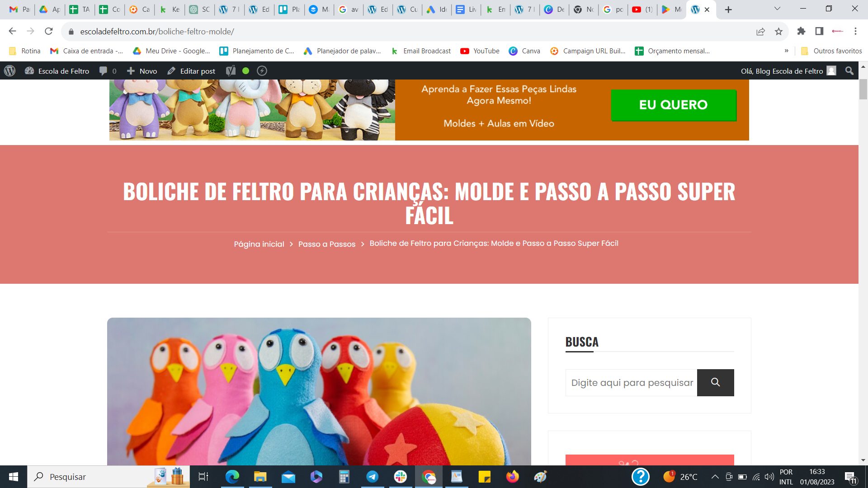This screenshot has width=868, height=488.
Task: Open Telegram from taskbar
Action: point(373,477)
